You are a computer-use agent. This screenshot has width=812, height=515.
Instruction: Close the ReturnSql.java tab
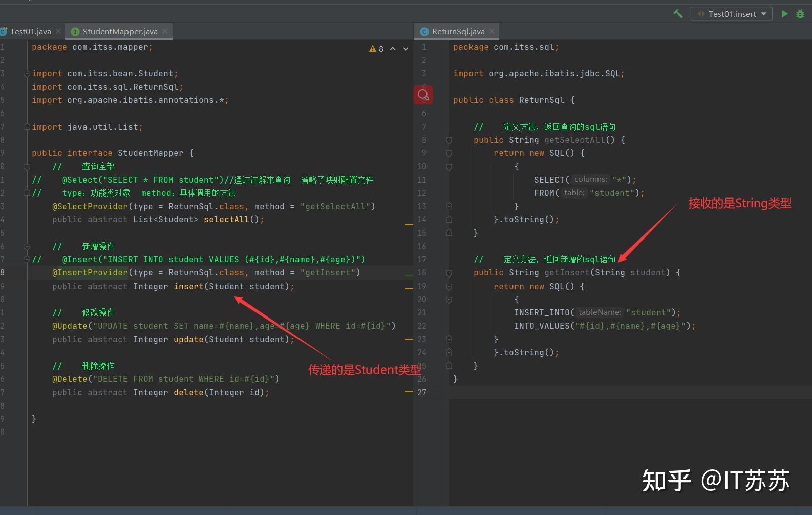(491, 31)
